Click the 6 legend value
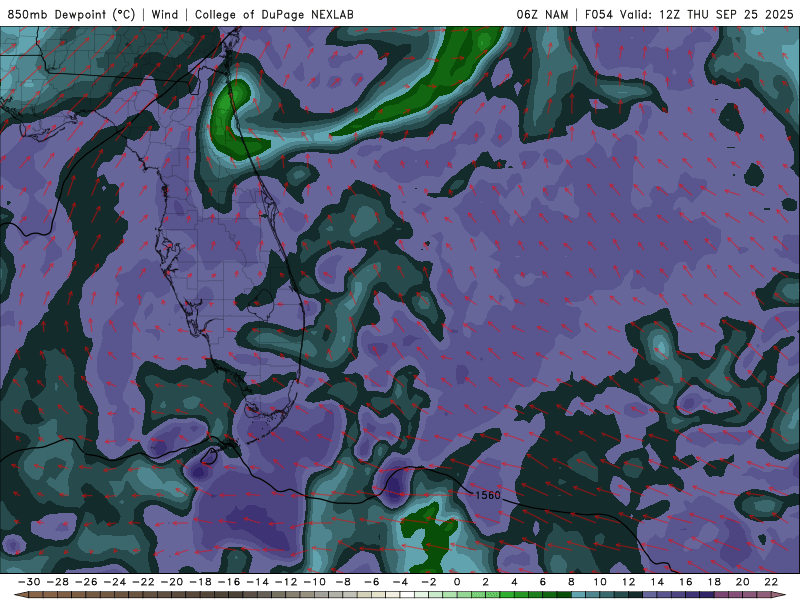The height and width of the screenshot is (600, 800). coord(543,582)
